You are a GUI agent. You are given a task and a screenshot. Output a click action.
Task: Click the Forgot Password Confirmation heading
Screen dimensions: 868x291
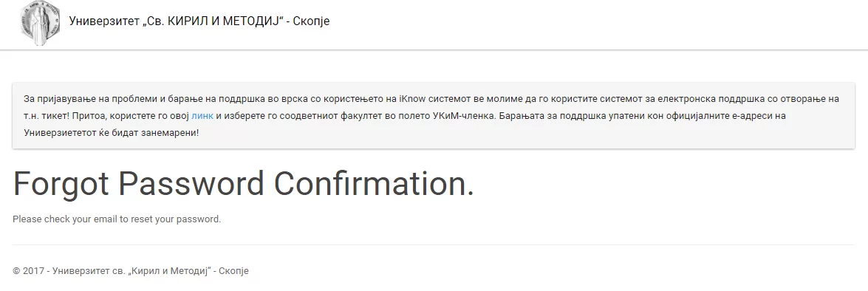(244, 184)
